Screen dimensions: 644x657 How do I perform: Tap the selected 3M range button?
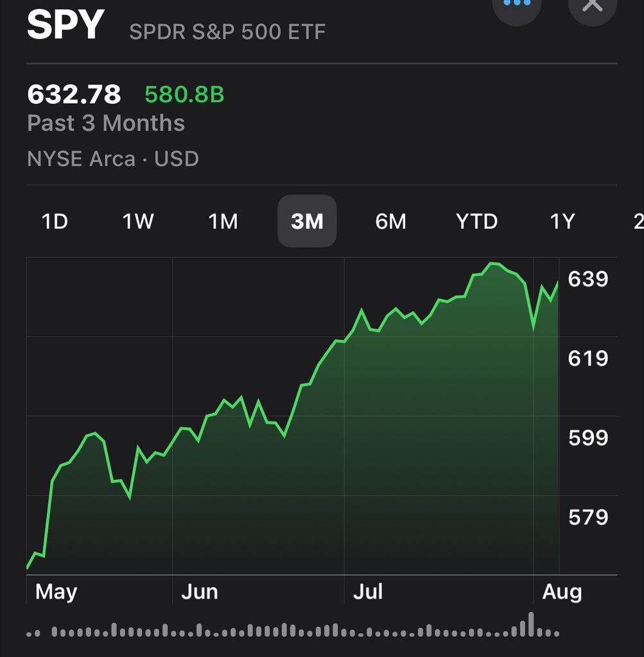(x=307, y=221)
